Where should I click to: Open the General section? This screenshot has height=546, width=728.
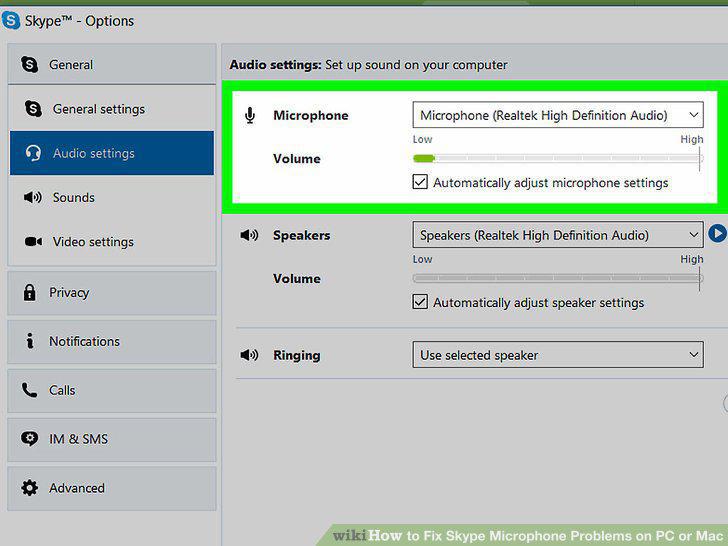(112, 65)
